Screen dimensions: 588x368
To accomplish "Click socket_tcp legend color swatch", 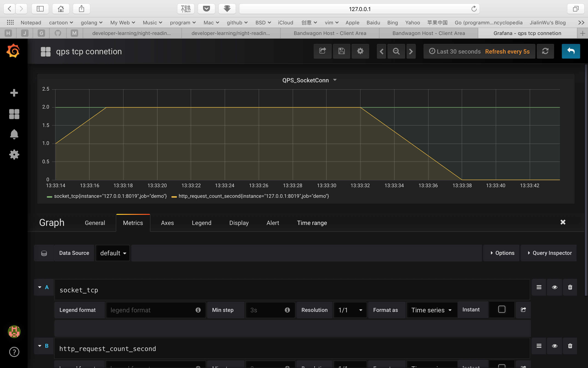I will pos(49,197).
